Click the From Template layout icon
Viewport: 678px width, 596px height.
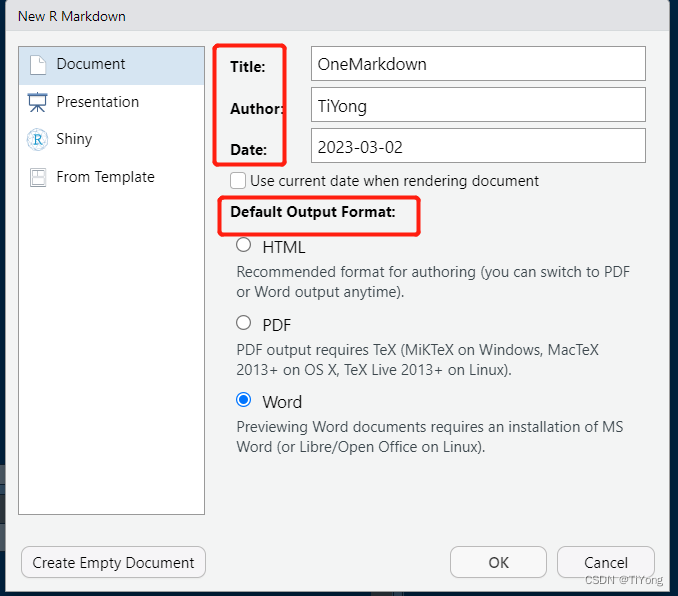(x=38, y=177)
